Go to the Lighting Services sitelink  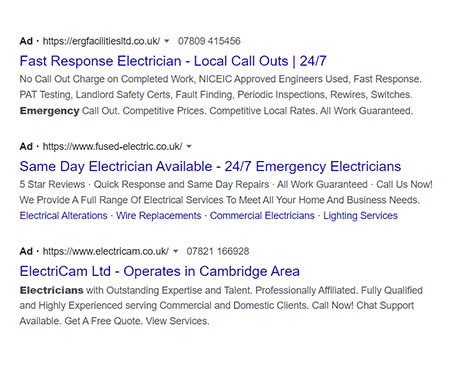361,216
